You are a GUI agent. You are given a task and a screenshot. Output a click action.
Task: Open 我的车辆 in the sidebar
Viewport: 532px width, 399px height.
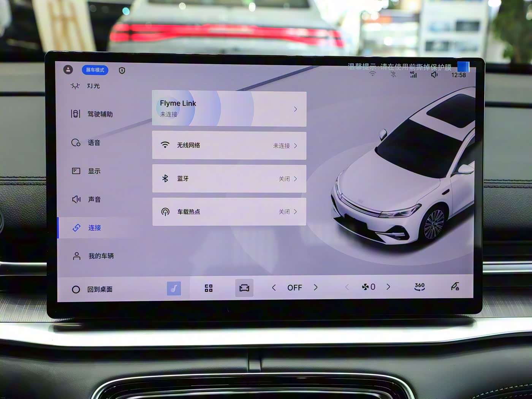[101, 256]
